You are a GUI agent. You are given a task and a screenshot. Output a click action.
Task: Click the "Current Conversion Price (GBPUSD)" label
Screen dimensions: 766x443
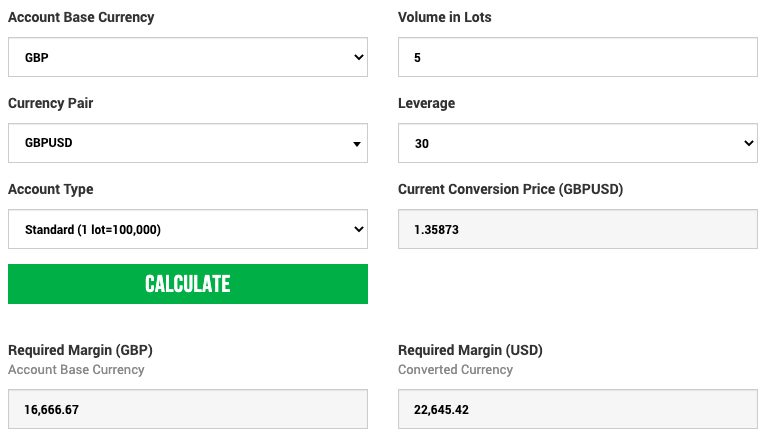click(x=510, y=189)
